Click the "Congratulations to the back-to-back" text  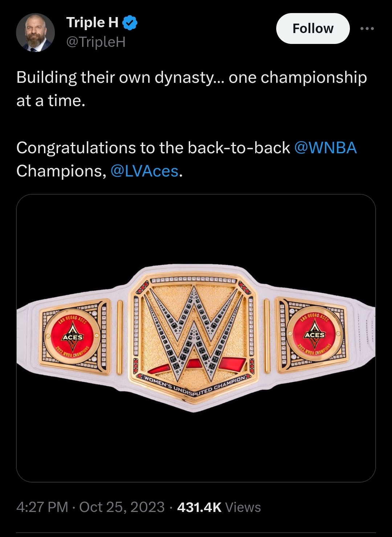[153, 148]
